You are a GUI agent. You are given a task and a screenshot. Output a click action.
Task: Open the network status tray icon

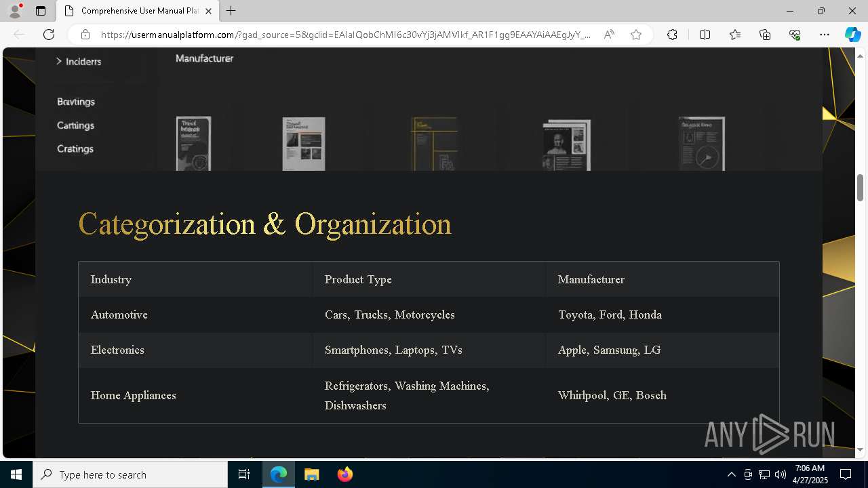764,474
